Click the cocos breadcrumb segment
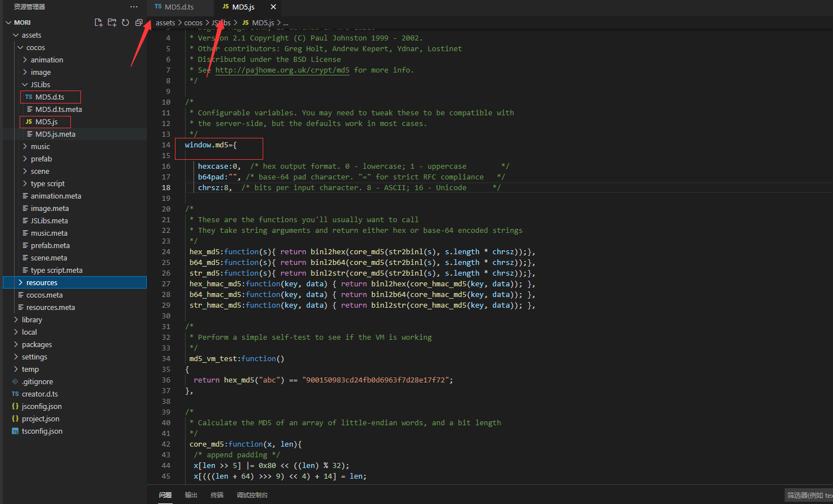This screenshot has height=504, width=833. pos(193,22)
